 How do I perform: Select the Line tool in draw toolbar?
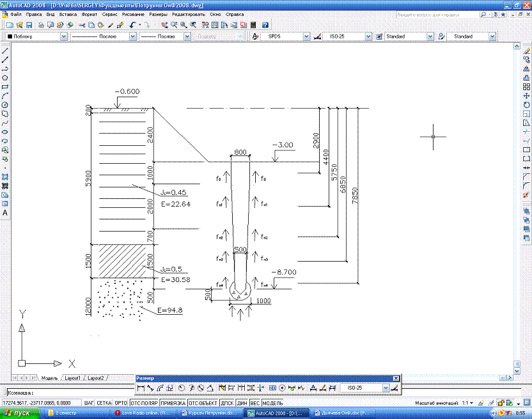tap(5, 51)
